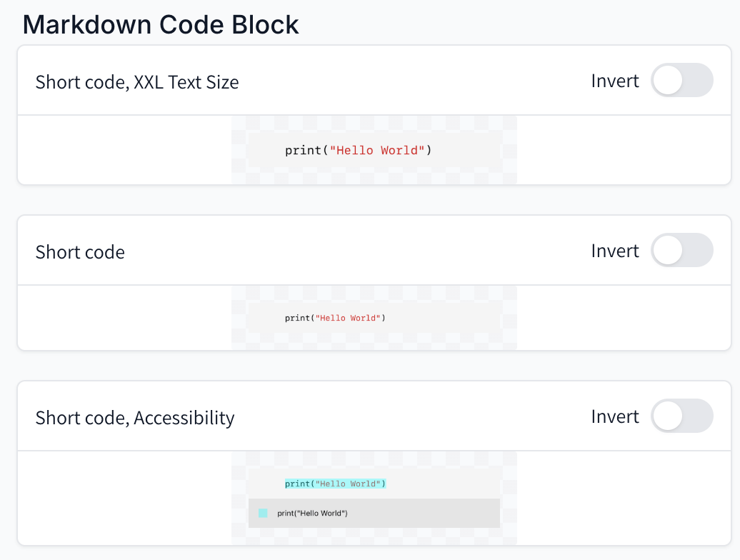Viewport: 740px width, 560px height.
Task: Enable Invert on the Short code card
Action: click(x=681, y=250)
